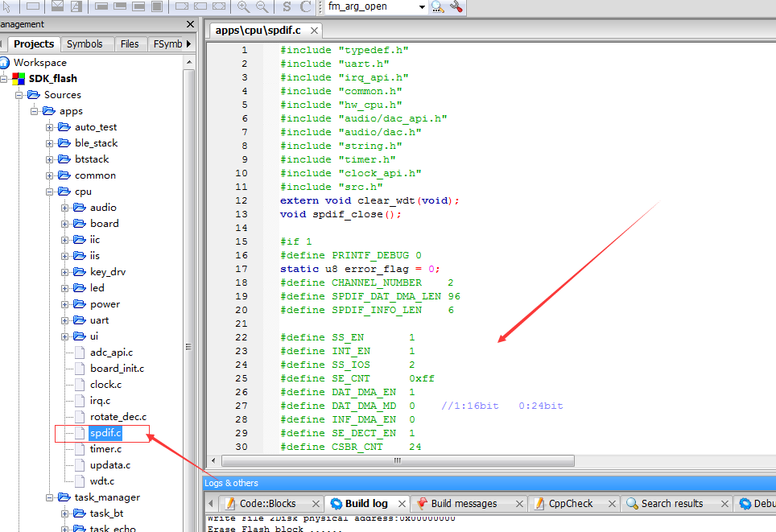This screenshot has width=776, height=532.
Task: Click the log tabs left scroll arrow
Action: (x=212, y=504)
